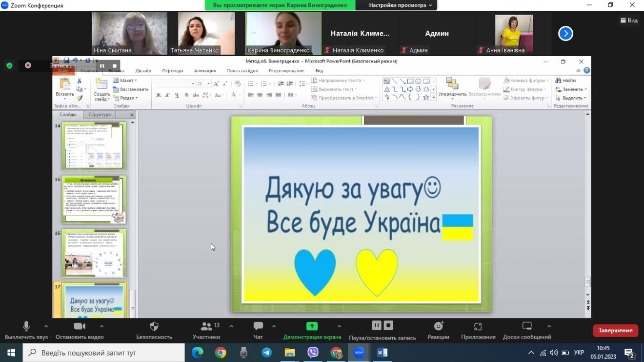Open the Безопасность shield menu
Image resolution: width=644 pixels, height=362 pixels.
[154, 330]
